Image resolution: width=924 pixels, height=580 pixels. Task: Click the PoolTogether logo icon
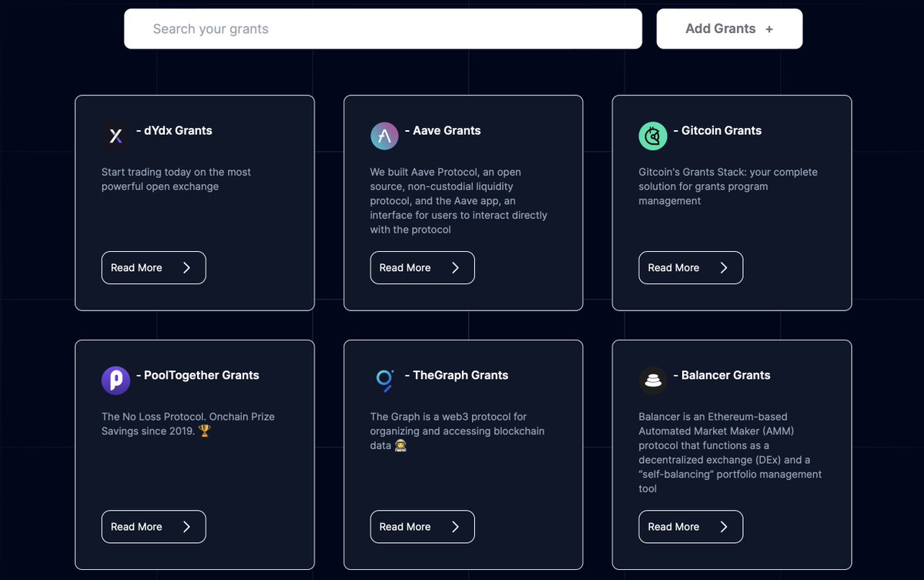click(115, 381)
